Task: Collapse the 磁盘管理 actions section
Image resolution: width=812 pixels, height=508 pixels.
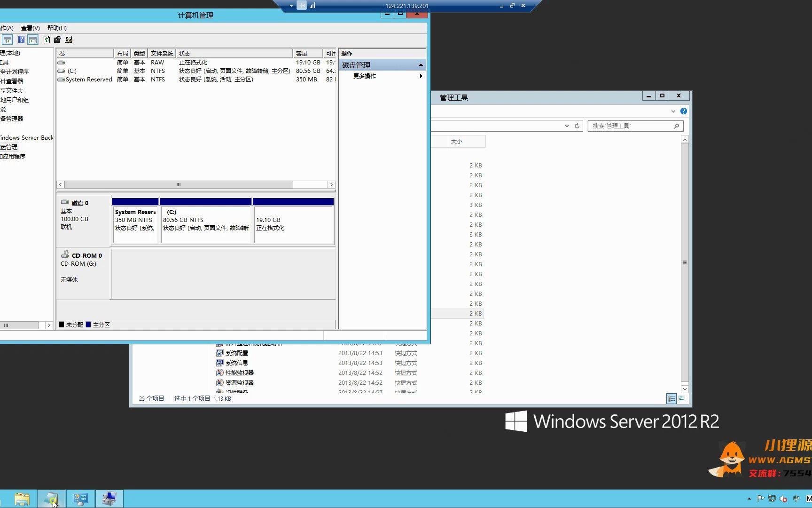Action: click(x=421, y=65)
